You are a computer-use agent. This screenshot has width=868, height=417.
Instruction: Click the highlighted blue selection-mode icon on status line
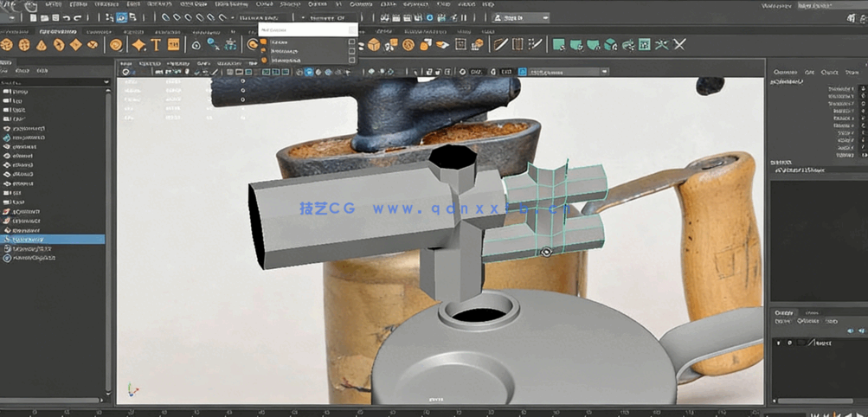(x=121, y=17)
